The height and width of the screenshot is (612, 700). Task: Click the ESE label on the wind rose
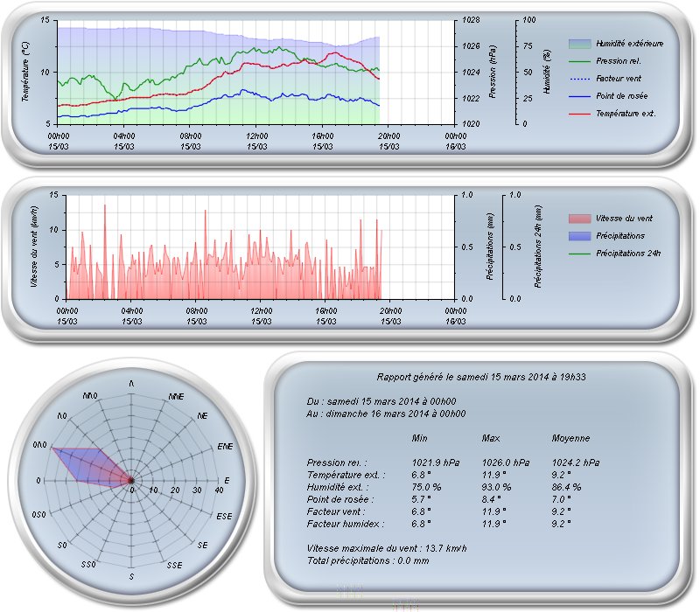(224, 516)
